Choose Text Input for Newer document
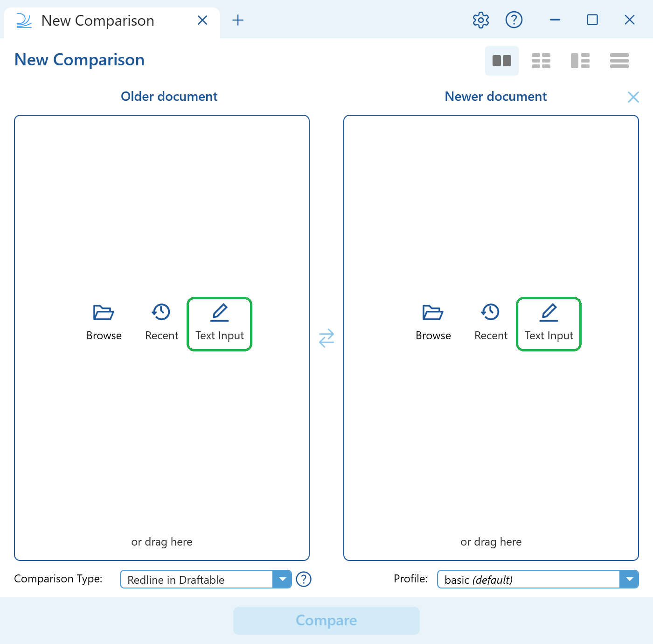The width and height of the screenshot is (653, 644). [549, 324]
